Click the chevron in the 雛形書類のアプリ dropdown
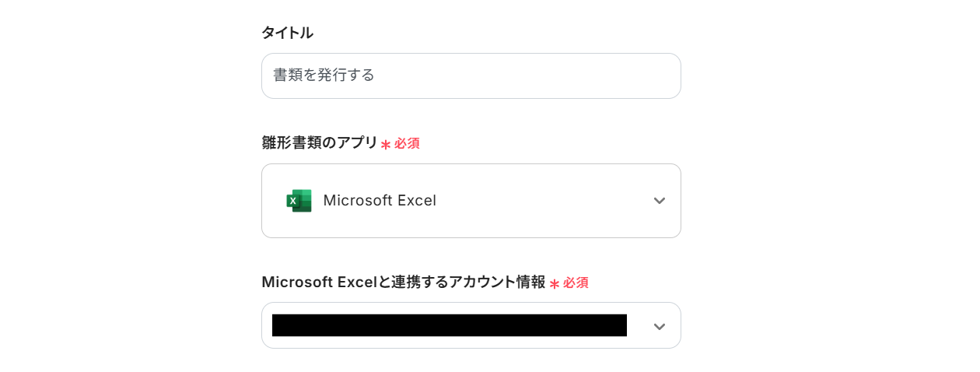The height and width of the screenshot is (372, 980). [x=660, y=201]
